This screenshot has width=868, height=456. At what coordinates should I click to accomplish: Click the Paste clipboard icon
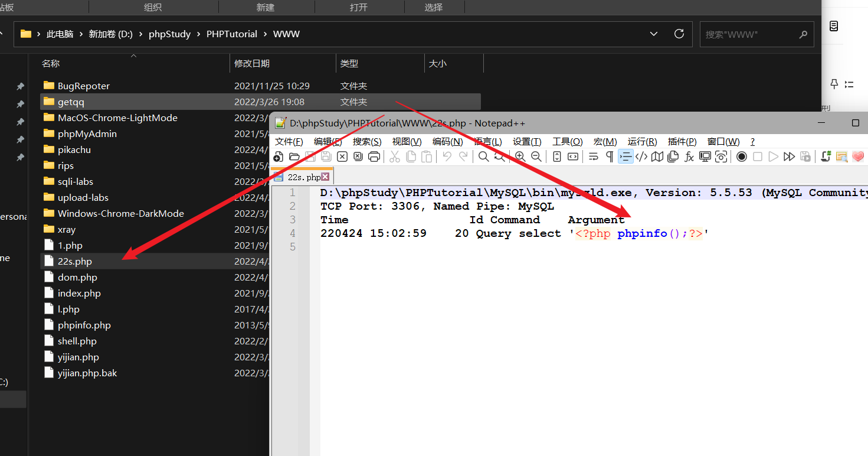pyautogui.click(x=427, y=157)
